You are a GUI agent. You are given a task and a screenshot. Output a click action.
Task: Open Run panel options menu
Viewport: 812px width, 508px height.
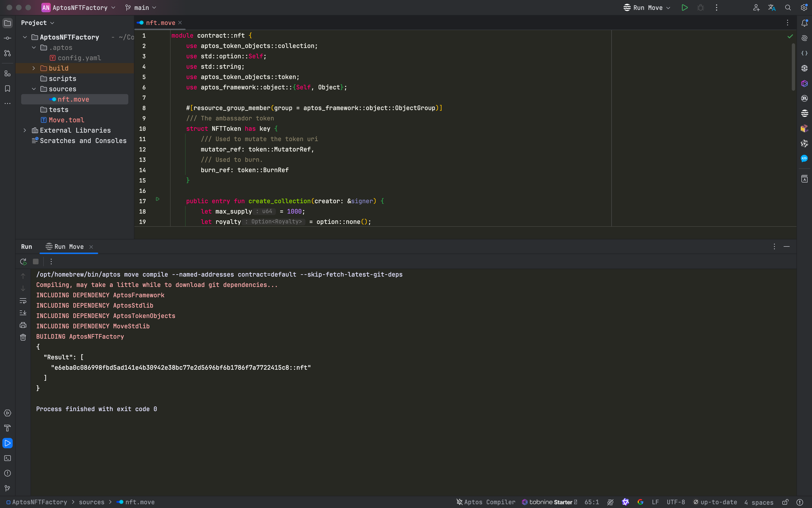774,247
